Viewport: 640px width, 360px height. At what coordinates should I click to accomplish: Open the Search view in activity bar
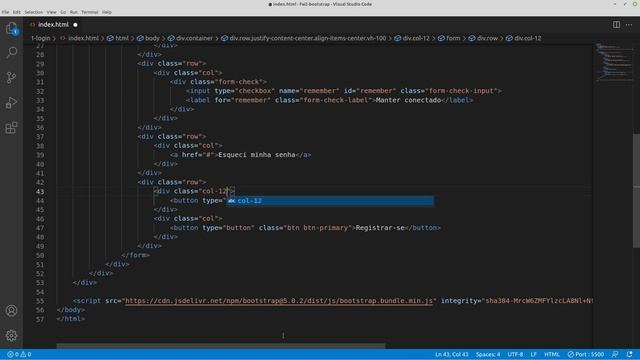tap(11, 52)
